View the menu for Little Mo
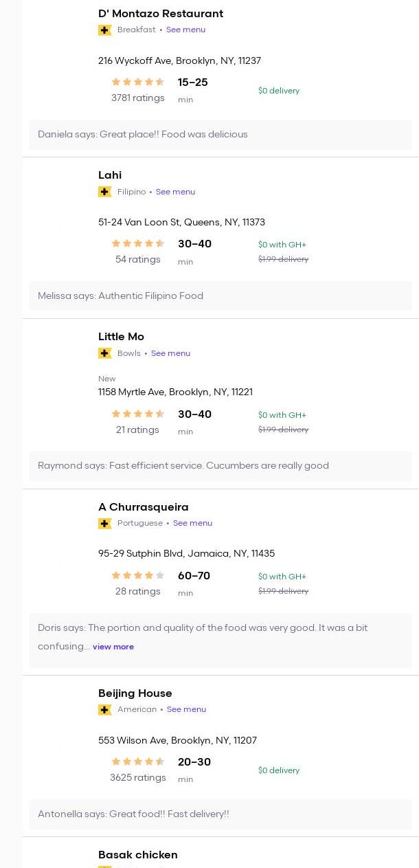The image size is (419, 868). point(170,353)
